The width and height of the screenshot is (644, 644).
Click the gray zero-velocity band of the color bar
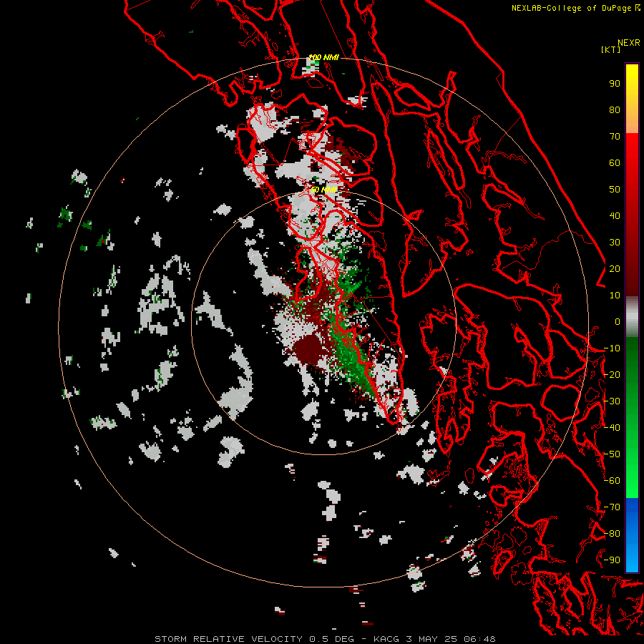coord(632,317)
